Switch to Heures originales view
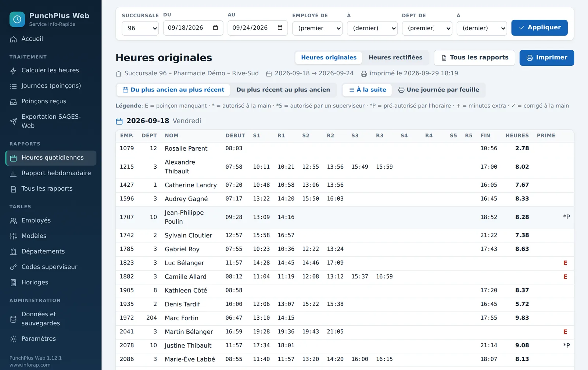Screen dimensions: 588x370 [329, 58]
